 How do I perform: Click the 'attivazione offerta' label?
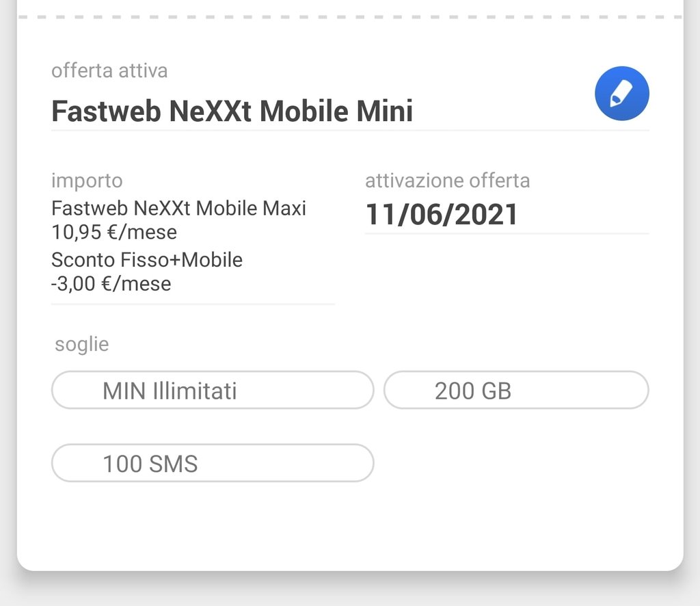447,181
